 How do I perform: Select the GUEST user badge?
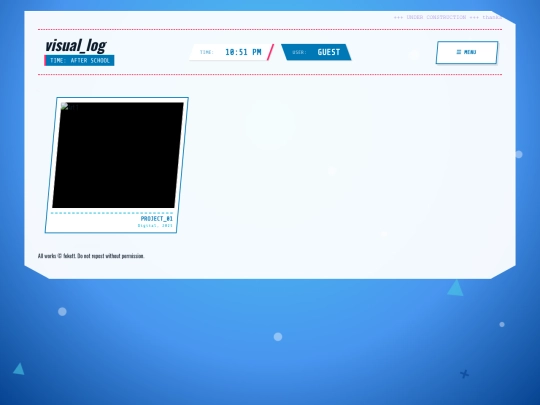click(316, 52)
